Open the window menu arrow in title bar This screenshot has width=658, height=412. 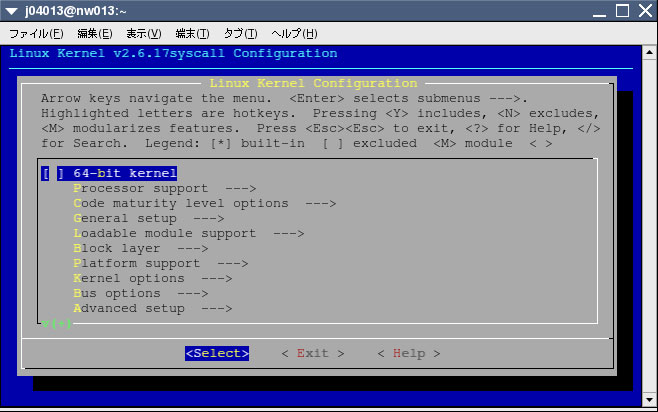click(11, 11)
